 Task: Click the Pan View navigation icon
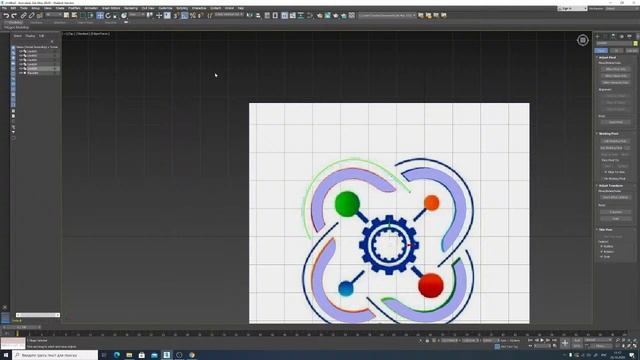point(623,346)
